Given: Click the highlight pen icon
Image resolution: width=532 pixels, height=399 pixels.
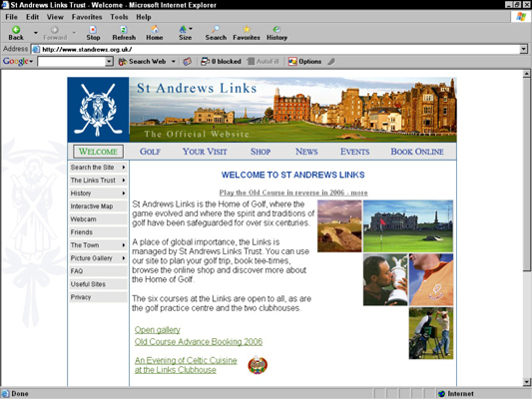Looking at the screenshot, I should coord(331,62).
